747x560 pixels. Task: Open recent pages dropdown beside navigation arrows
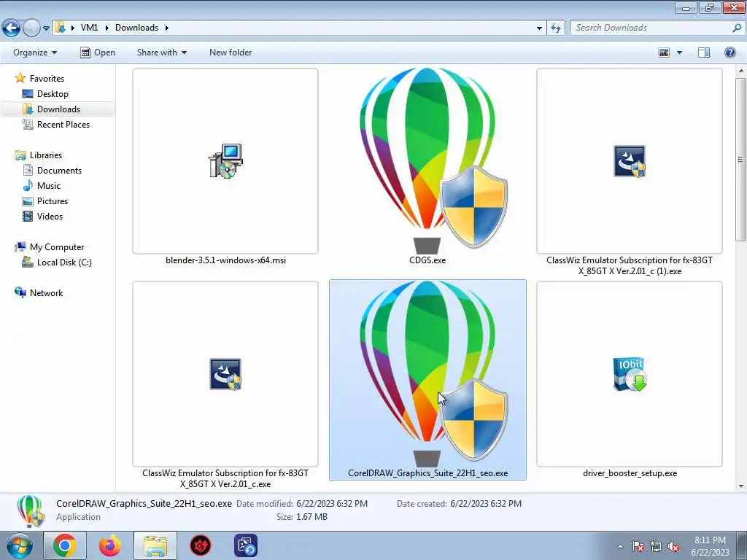46,28
